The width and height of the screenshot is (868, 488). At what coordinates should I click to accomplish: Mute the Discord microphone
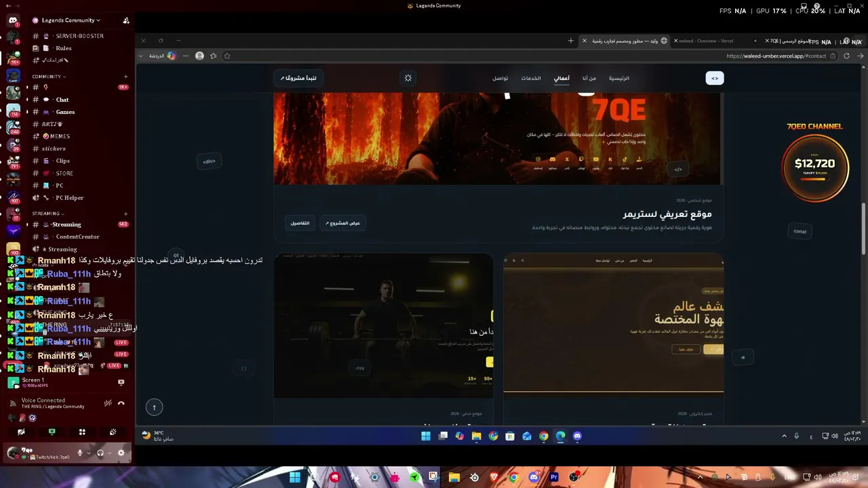(x=80, y=453)
